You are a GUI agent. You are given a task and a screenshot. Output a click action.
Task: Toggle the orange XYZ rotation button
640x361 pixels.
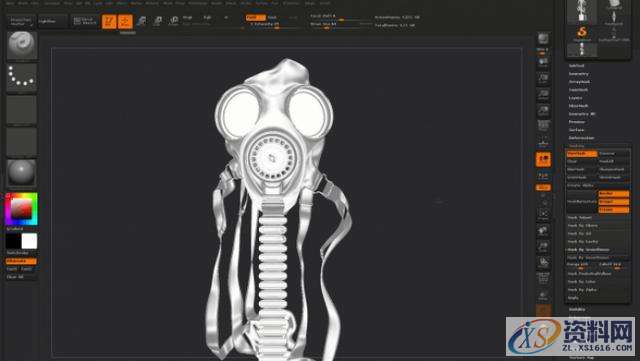[x=543, y=187]
